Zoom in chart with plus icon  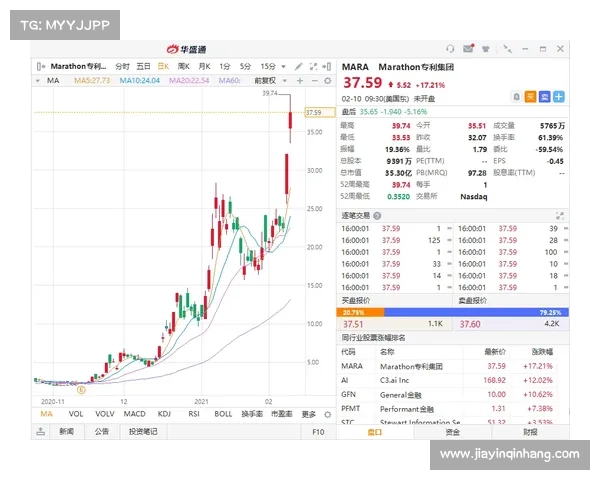(x=300, y=81)
